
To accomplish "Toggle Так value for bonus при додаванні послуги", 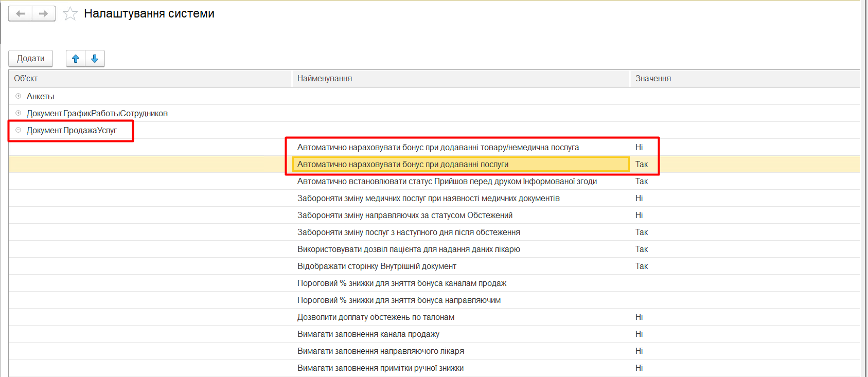I will pos(641,165).
